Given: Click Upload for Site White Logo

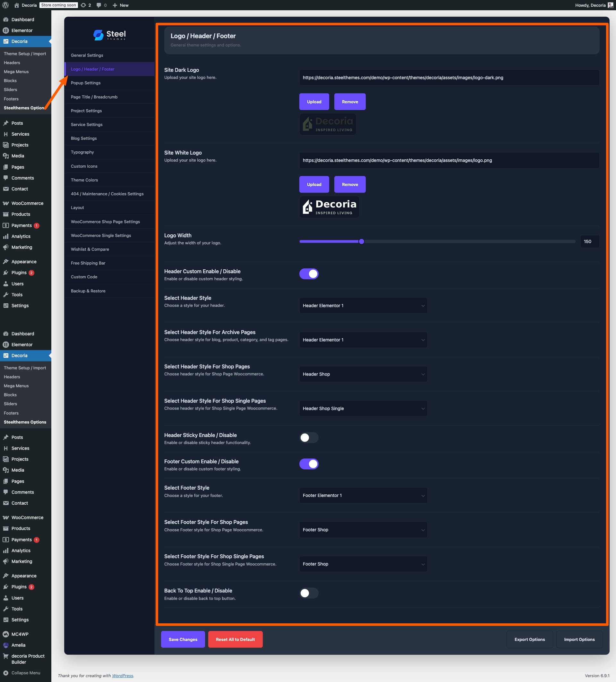Looking at the screenshot, I should pyautogui.click(x=314, y=184).
